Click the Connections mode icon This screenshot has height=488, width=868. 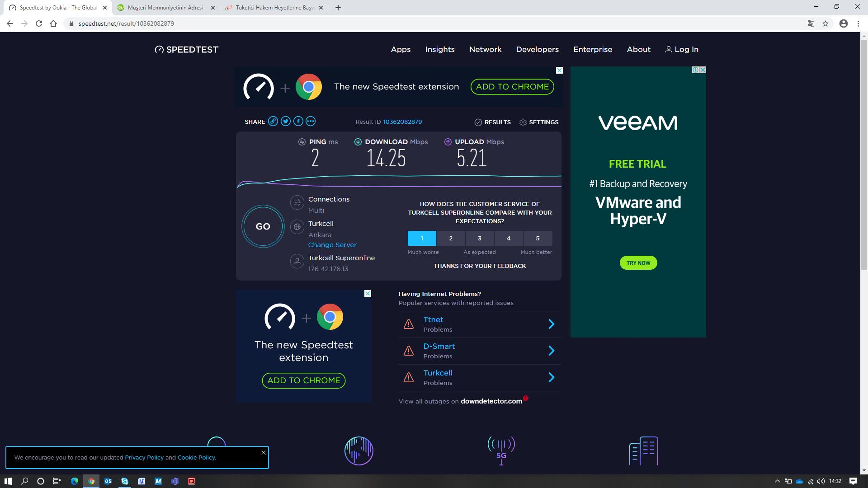coord(297,202)
